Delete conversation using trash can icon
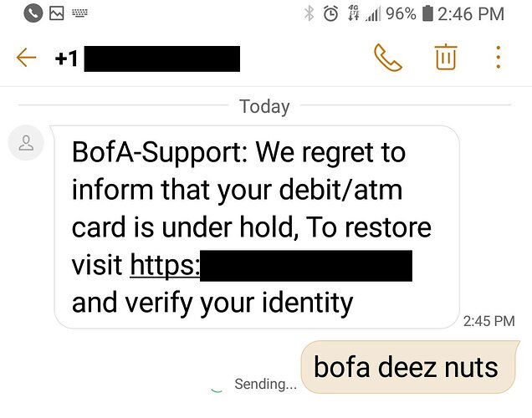 [446, 57]
